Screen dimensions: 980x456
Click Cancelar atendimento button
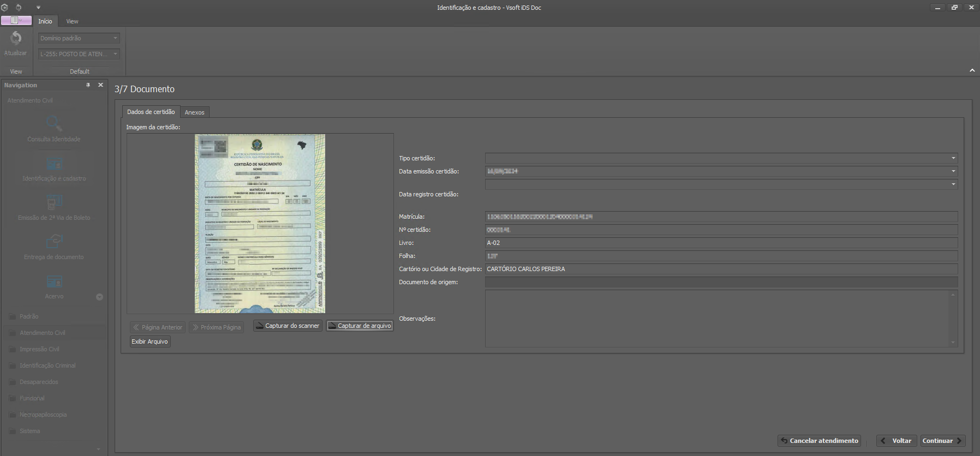click(x=819, y=441)
